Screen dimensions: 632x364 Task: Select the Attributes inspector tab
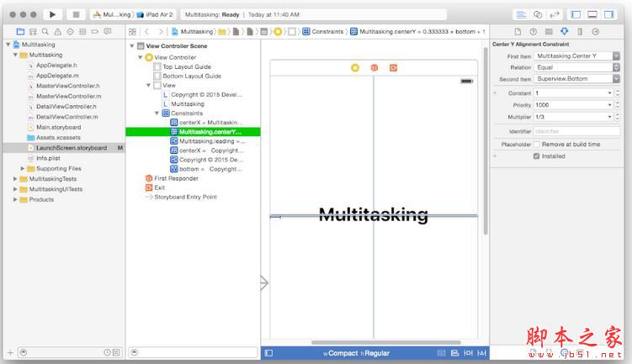(565, 31)
